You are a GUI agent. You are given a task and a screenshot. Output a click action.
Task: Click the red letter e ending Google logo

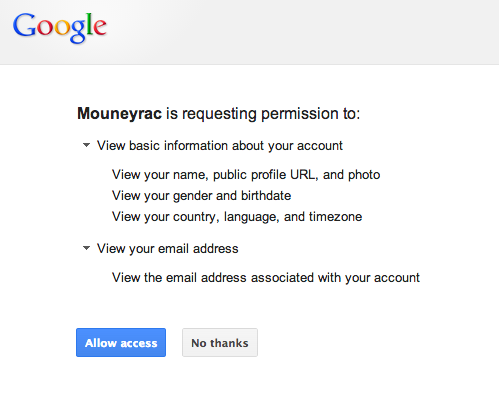point(100,28)
